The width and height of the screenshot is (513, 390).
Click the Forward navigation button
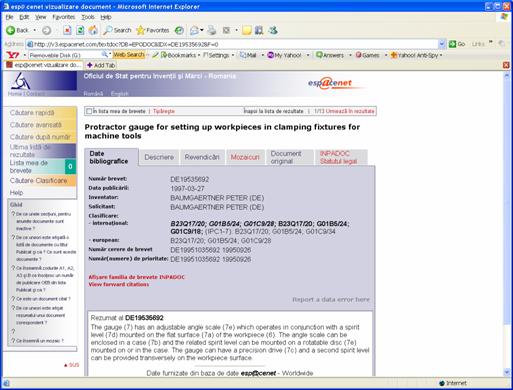click(47, 30)
